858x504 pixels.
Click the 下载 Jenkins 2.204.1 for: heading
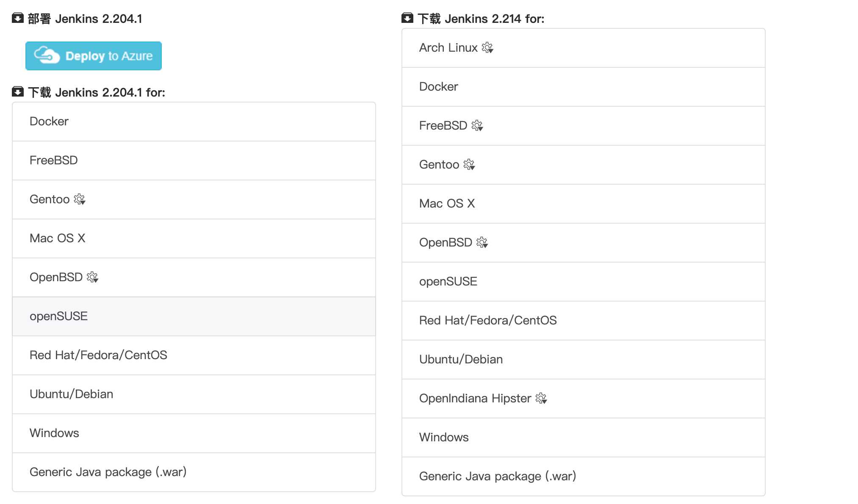point(97,92)
